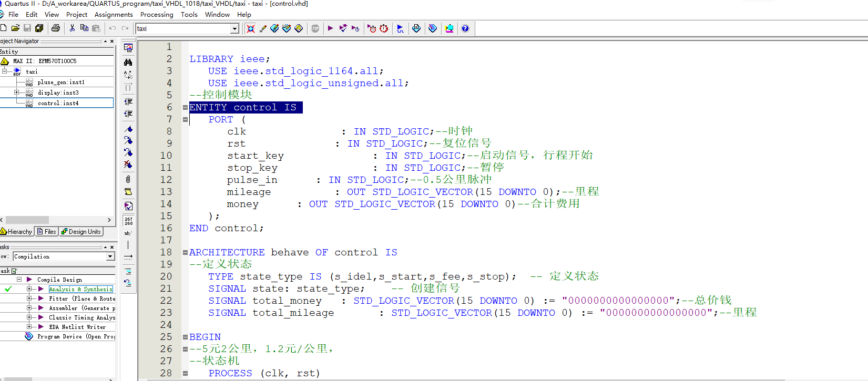Open the Assignments menu
Viewport: 868px width, 381px height.
coord(114,15)
